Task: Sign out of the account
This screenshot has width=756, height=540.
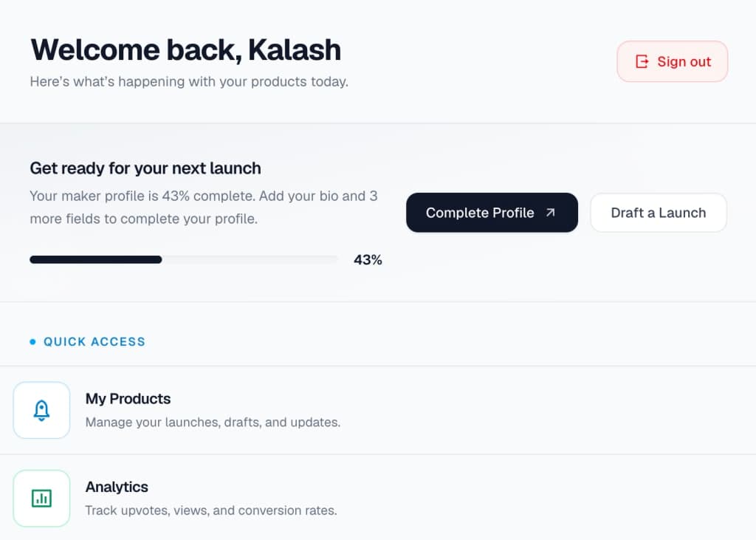Action: 672,61
